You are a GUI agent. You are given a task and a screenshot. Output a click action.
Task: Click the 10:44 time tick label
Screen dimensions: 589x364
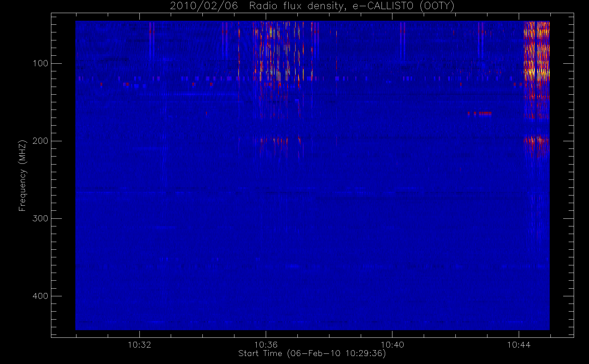tap(519, 345)
